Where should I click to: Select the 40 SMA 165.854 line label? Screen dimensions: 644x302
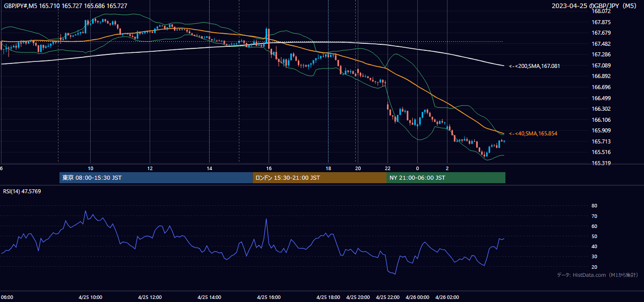[x=533, y=133]
